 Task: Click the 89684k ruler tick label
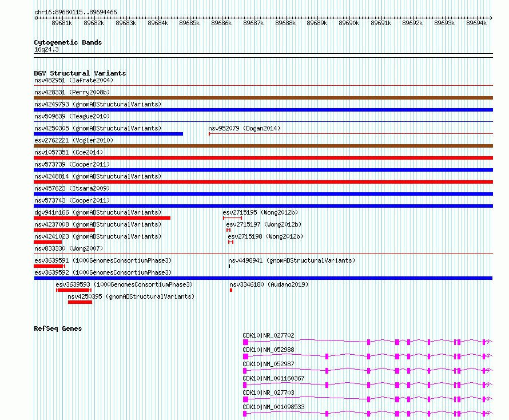(x=158, y=23)
